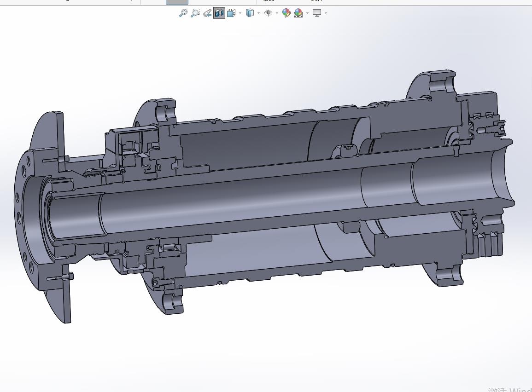Click the Edit Appearance icon
This screenshot has width=532, height=392.
(x=286, y=13)
